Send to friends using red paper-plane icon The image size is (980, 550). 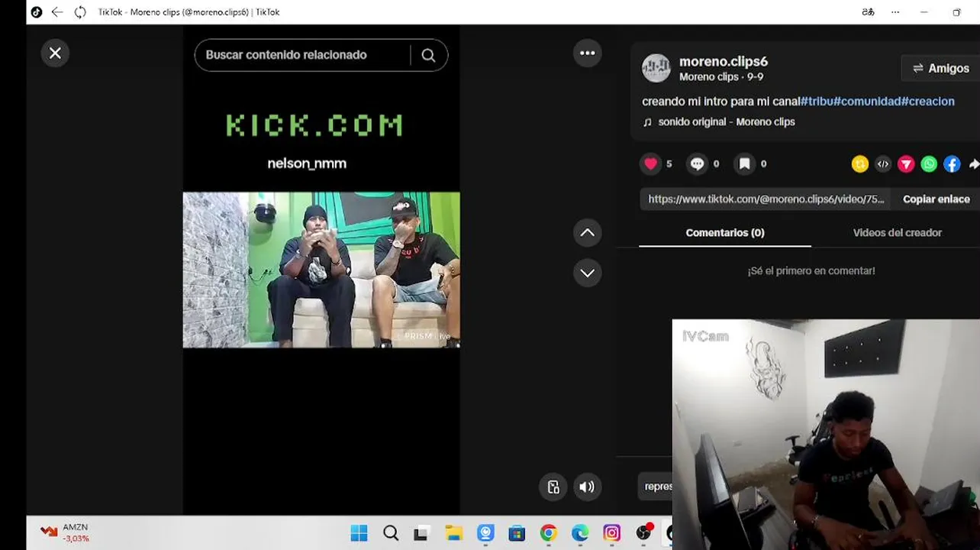click(x=905, y=163)
